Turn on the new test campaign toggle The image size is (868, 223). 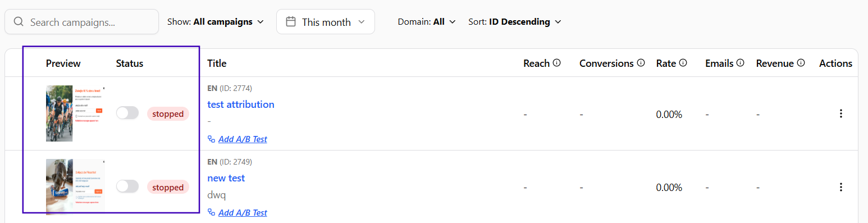[127, 186]
